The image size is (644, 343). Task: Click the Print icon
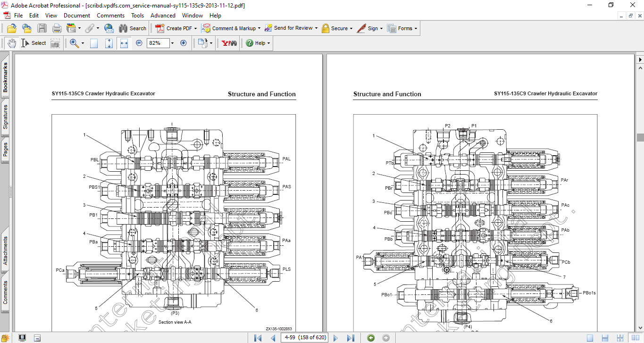[x=57, y=28]
